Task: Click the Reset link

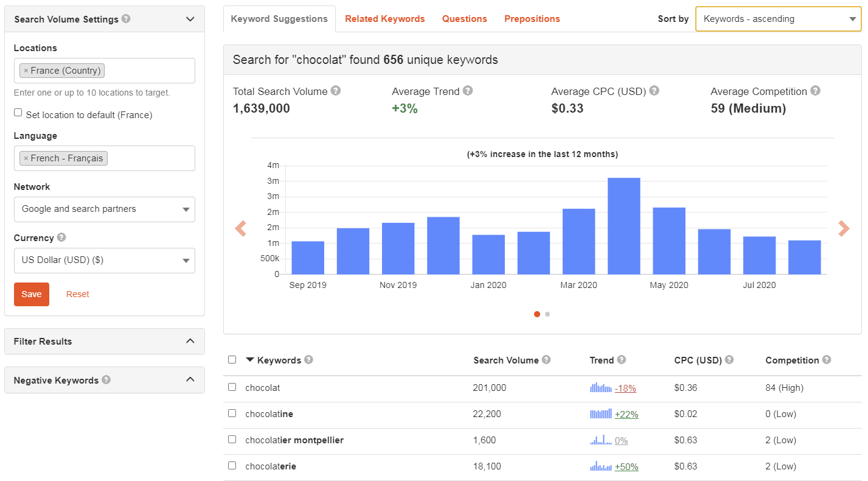Action: (77, 294)
